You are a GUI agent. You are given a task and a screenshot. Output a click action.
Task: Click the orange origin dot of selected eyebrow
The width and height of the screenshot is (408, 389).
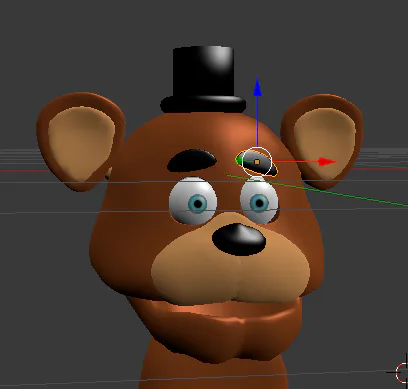(257, 162)
